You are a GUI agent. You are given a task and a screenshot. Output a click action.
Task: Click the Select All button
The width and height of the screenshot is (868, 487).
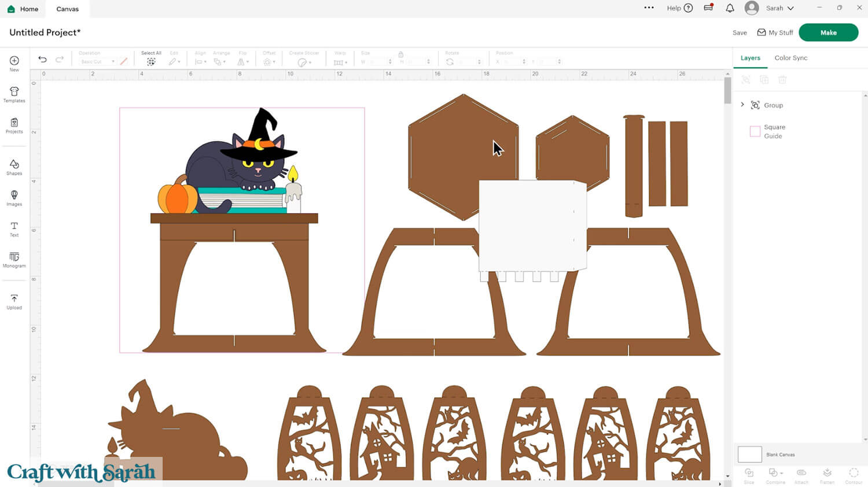pos(151,61)
